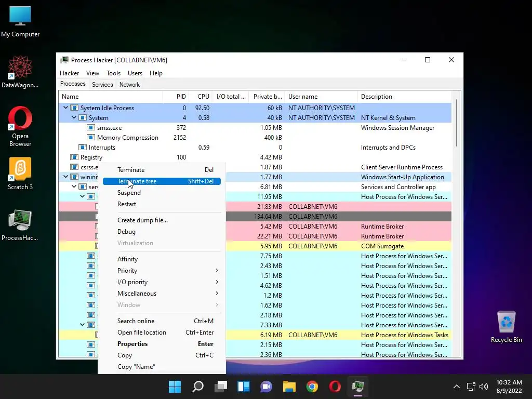The width and height of the screenshot is (532, 399).
Task: Click Interrupts process icon
Action: [x=83, y=147]
